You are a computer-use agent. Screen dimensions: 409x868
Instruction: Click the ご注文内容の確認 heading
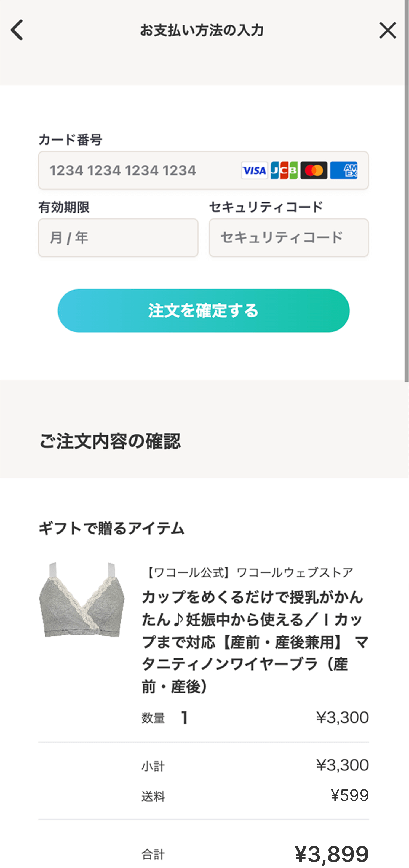point(110,441)
